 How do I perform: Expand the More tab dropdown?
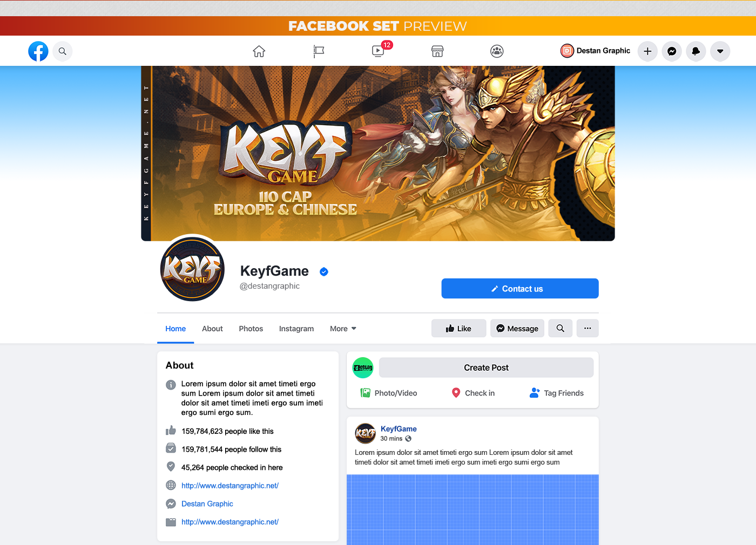click(343, 329)
